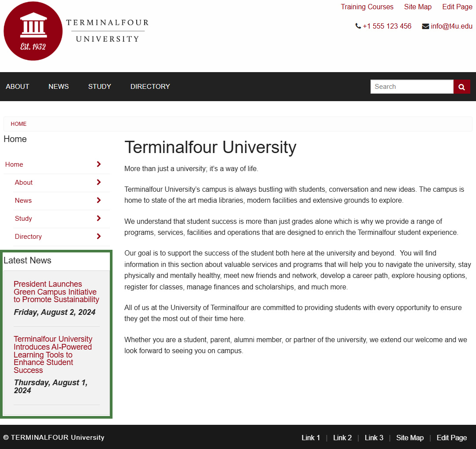Expand the About sidebar chevron
Image resolution: width=476 pixels, height=449 pixels.
[98, 182]
